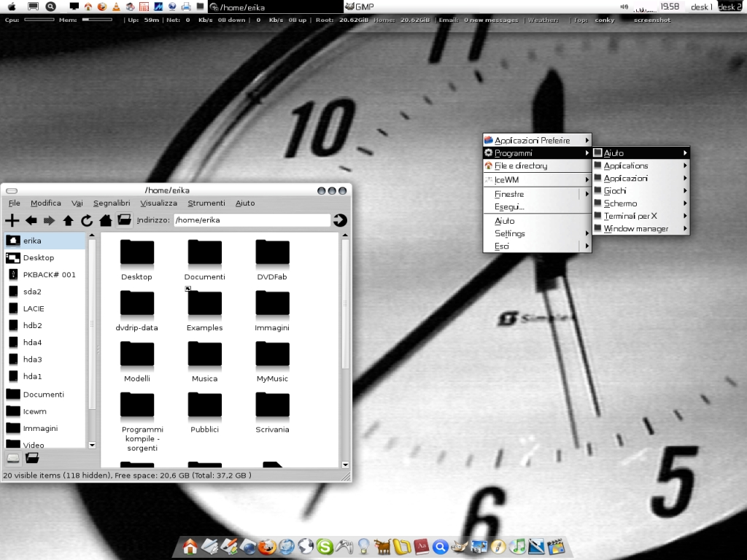Image resolution: width=747 pixels, height=560 pixels.
Task: Launch Skype from the bottom dock
Action: pos(325,546)
